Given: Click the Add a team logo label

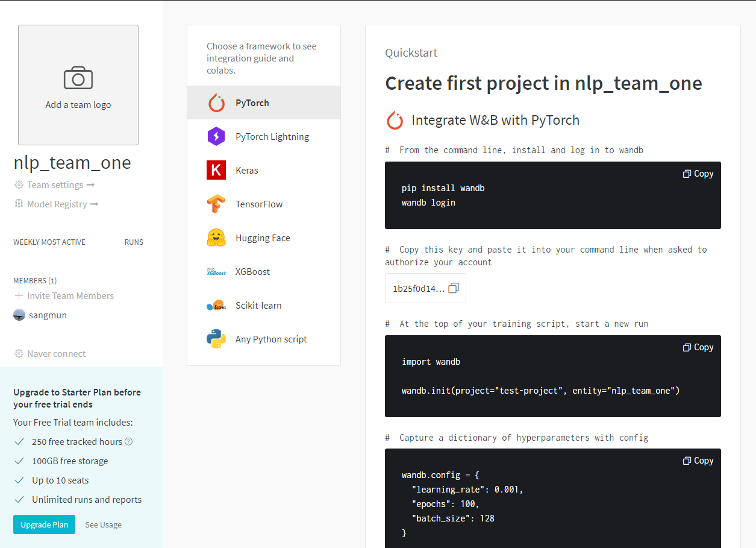Looking at the screenshot, I should (x=78, y=105).
